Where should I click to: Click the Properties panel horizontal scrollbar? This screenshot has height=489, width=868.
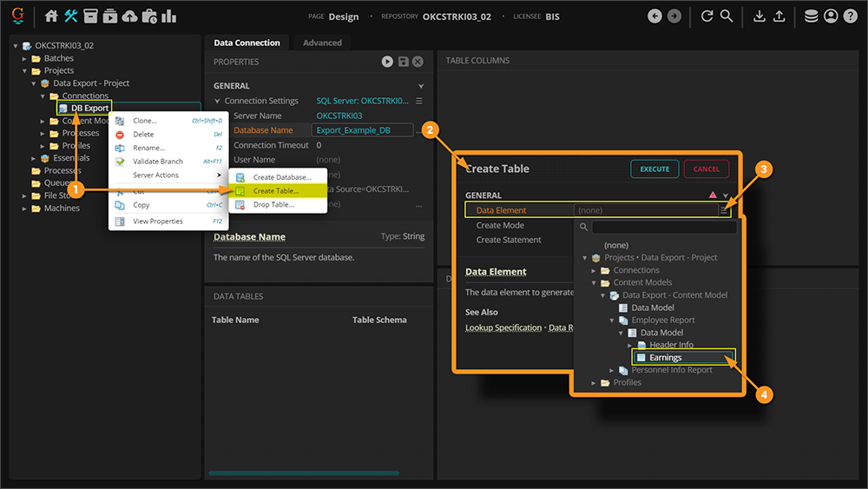[x=304, y=473]
